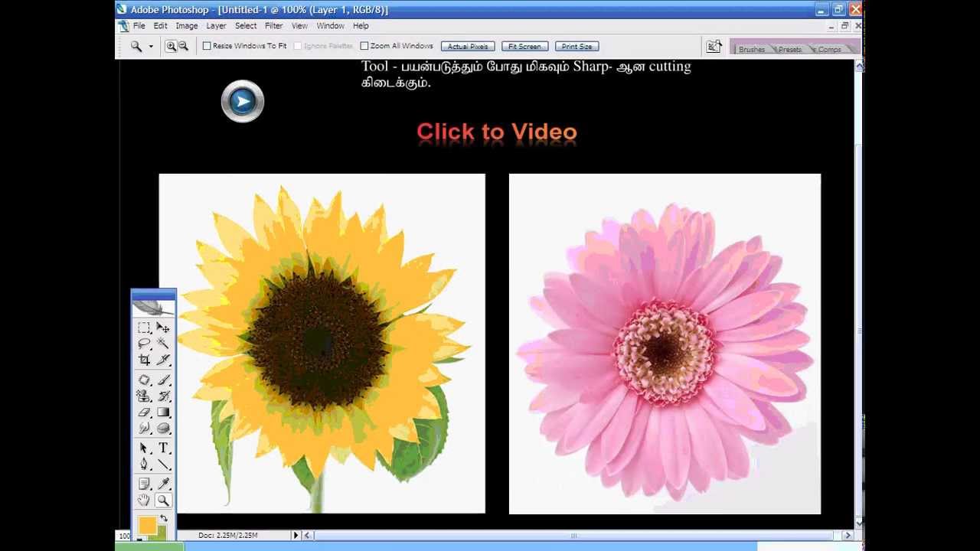Pick the Lasso tool in toolbox
Image resolution: width=980 pixels, height=551 pixels.
tap(144, 344)
